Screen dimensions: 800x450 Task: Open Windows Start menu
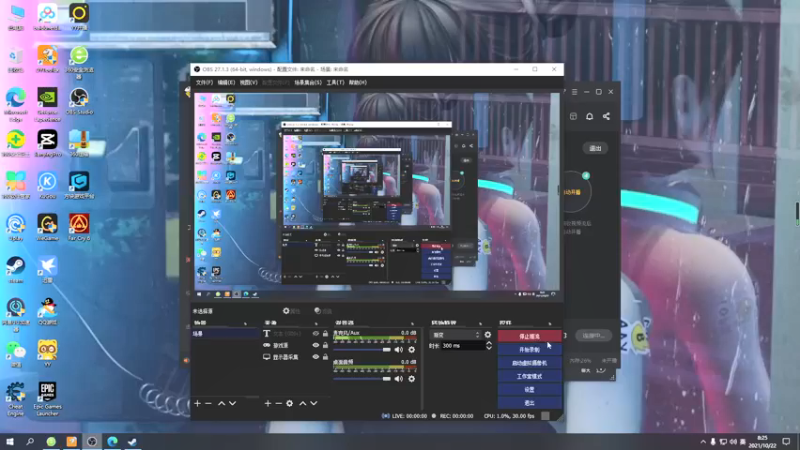[10, 441]
